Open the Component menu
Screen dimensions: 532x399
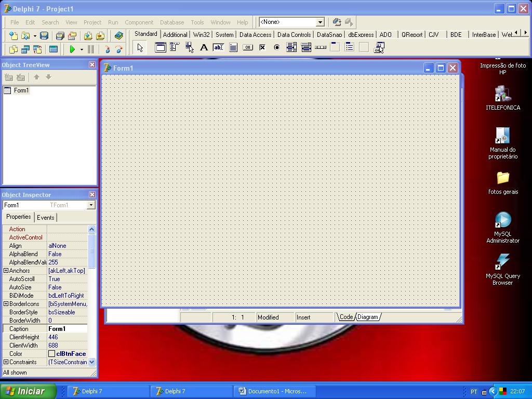(139, 22)
